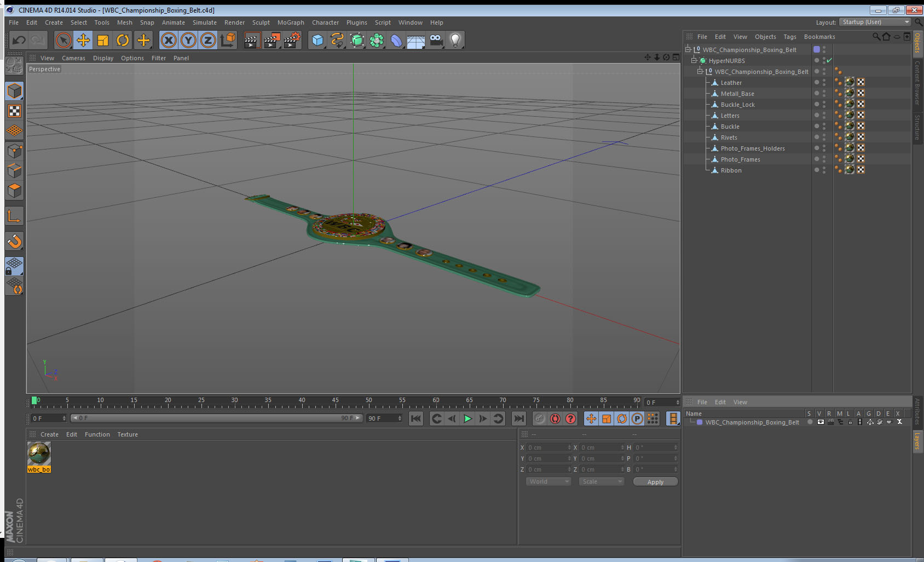Select the wbc_bo material thumbnail
Image resolution: width=924 pixels, height=562 pixels.
click(39, 454)
